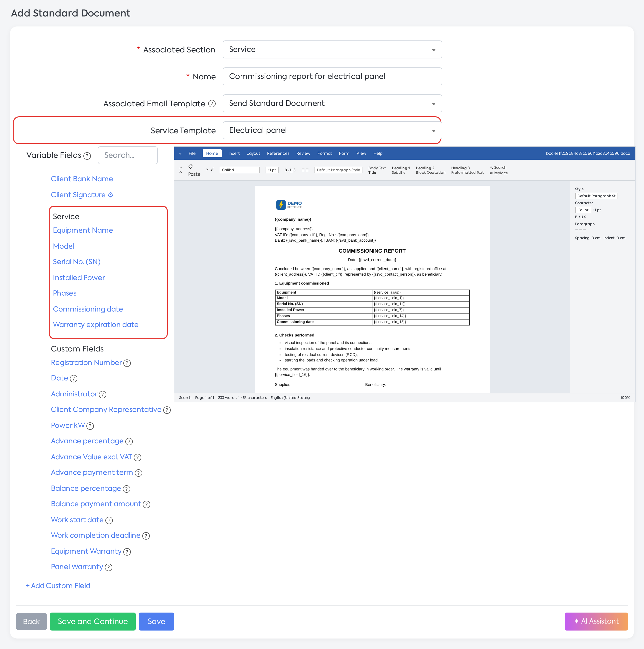The height and width of the screenshot is (649, 644).
Task: Click the collapse arrow left of File menu
Action: [x=180, y=154]
